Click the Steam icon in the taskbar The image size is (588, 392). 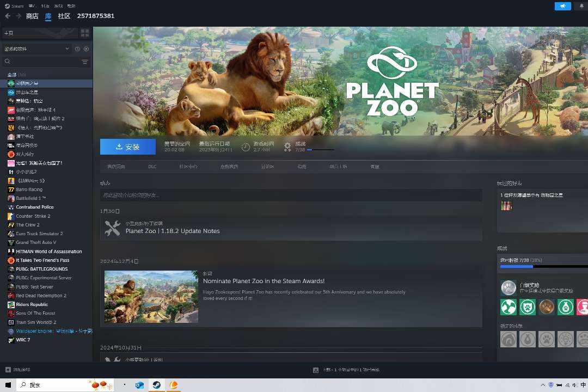pos(157,385)
